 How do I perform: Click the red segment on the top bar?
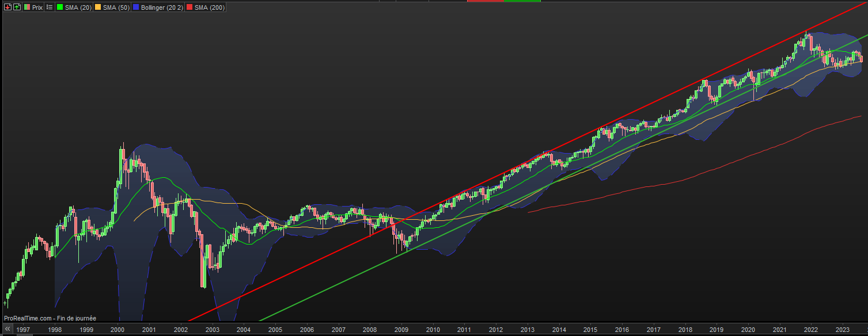(x=485, y=1)
